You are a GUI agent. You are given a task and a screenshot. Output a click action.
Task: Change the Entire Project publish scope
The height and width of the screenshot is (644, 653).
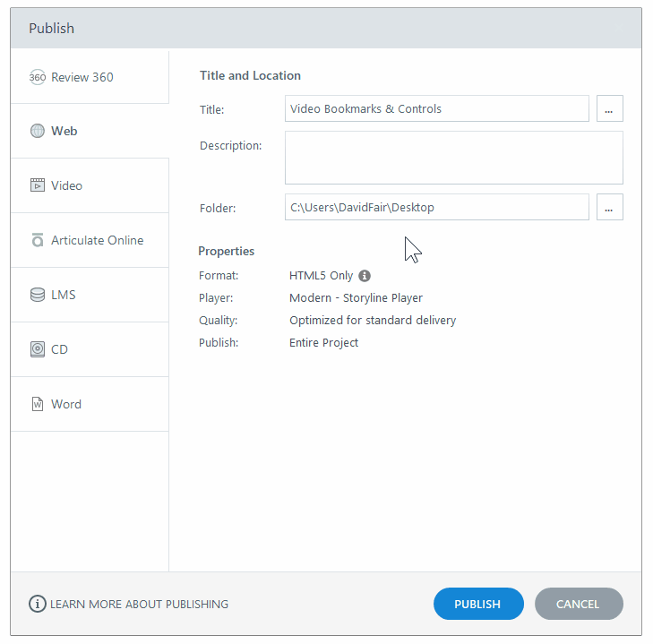[323, 342]
